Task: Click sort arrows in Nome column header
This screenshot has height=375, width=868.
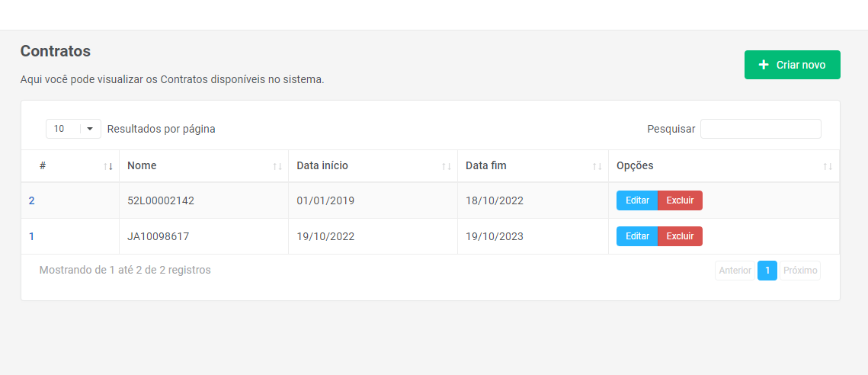Action: pos(277,166)
